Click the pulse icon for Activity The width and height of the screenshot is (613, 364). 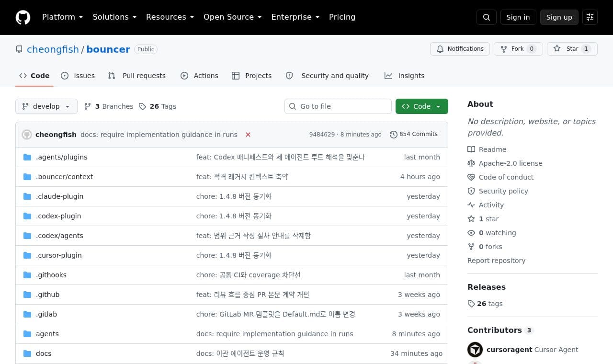coord(471,205)
